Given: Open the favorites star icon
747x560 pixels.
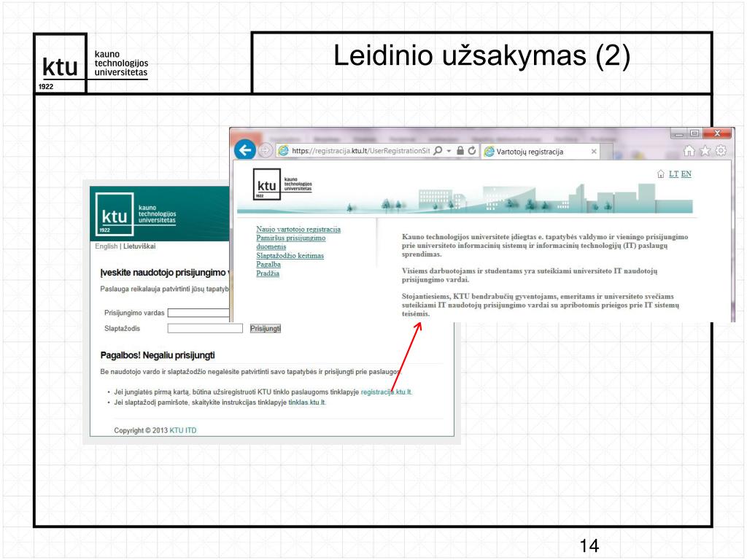Looking at the screenshot, I should 705,151.
